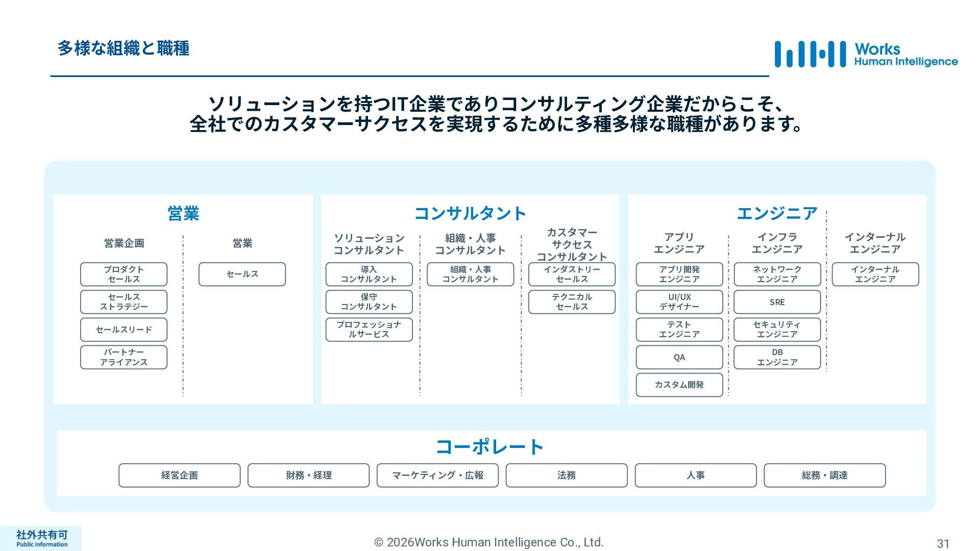Click the プロダクトセールス box

point(124,274)
